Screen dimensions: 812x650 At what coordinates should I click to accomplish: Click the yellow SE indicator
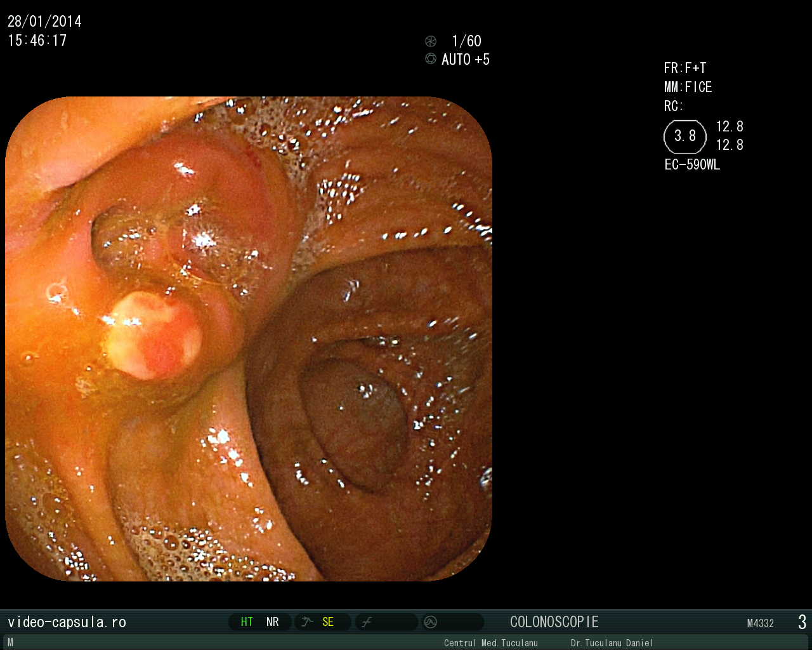[328, 622]
